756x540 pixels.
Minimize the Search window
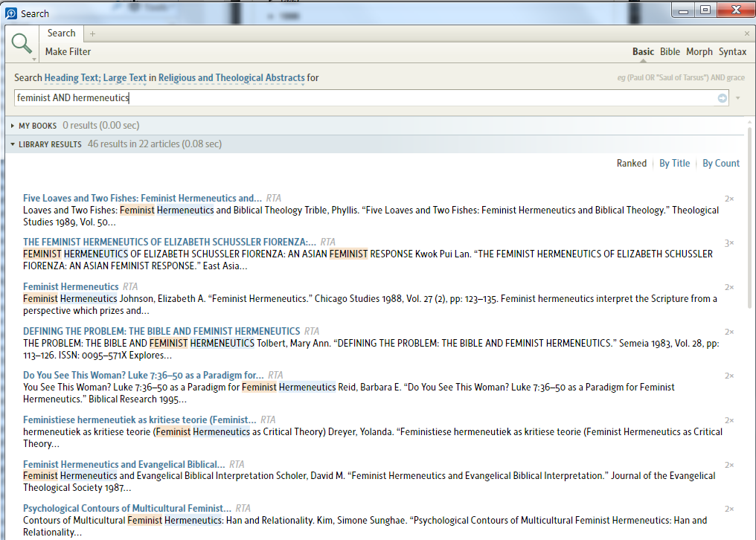coord(683,10)
